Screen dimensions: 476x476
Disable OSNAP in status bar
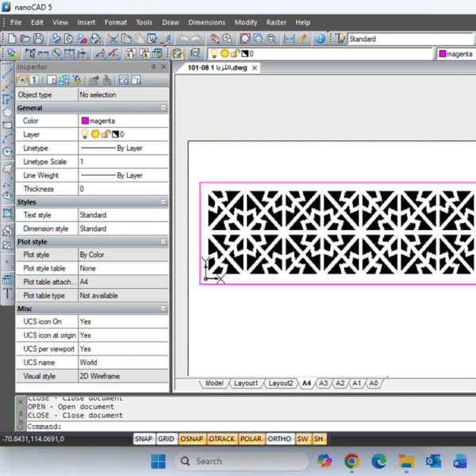point(191,439)
